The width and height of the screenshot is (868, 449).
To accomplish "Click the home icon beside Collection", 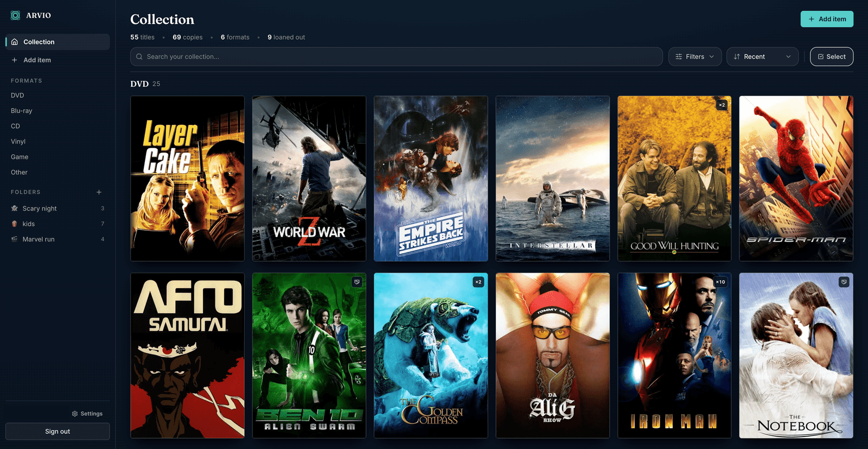I will 15,42.
